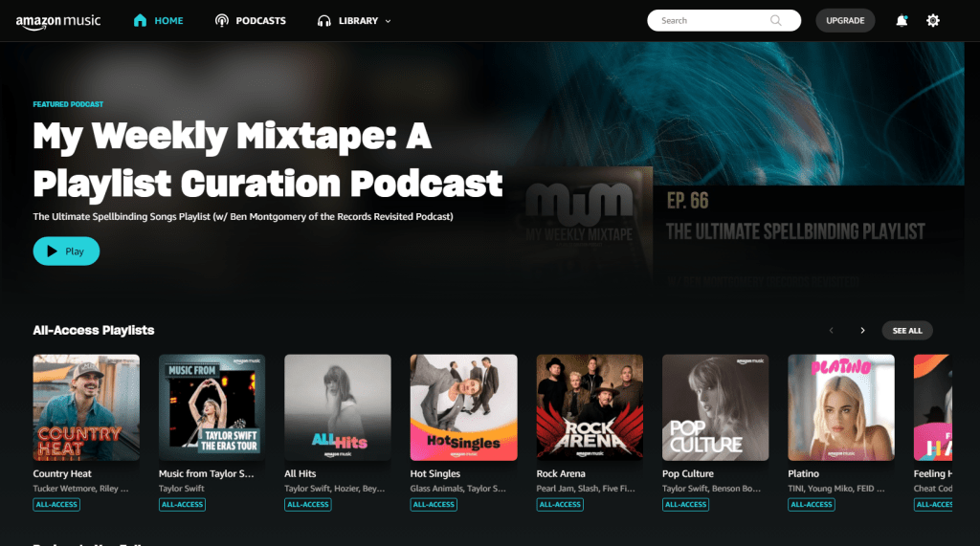Click the Podcasts broadcast icon
Screen dimensions: 980x546
click(x=222, y=20)
